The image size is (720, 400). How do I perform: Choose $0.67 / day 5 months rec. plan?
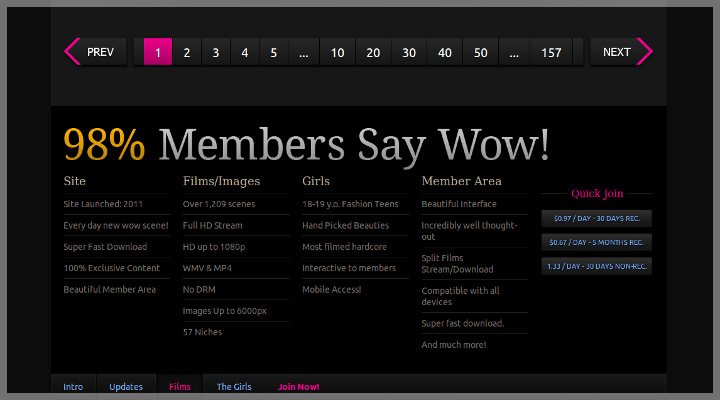tap(596, 242)
